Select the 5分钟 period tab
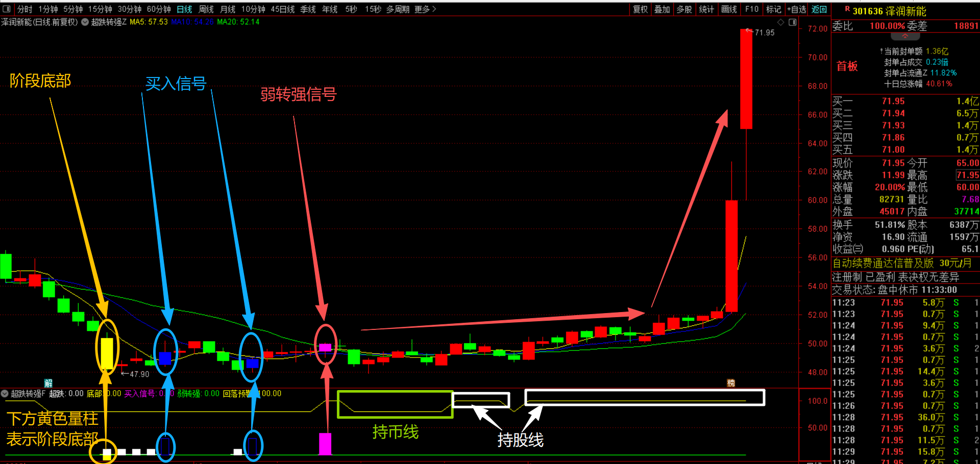 (x=73, y=9)
